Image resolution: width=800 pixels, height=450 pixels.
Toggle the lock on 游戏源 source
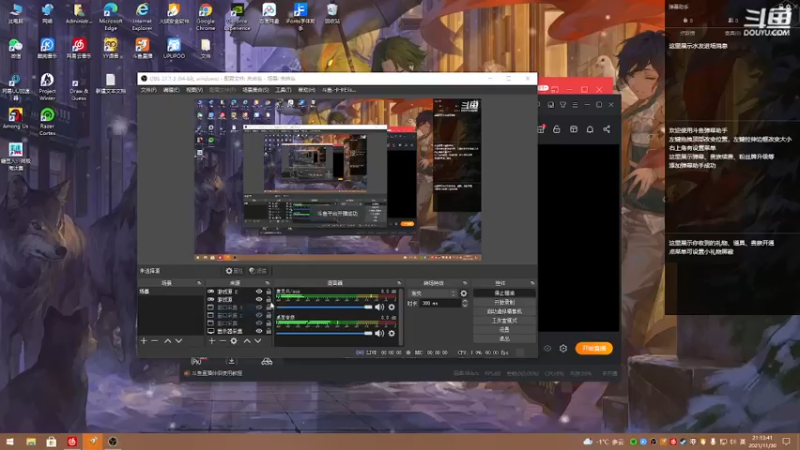(268, 299)
